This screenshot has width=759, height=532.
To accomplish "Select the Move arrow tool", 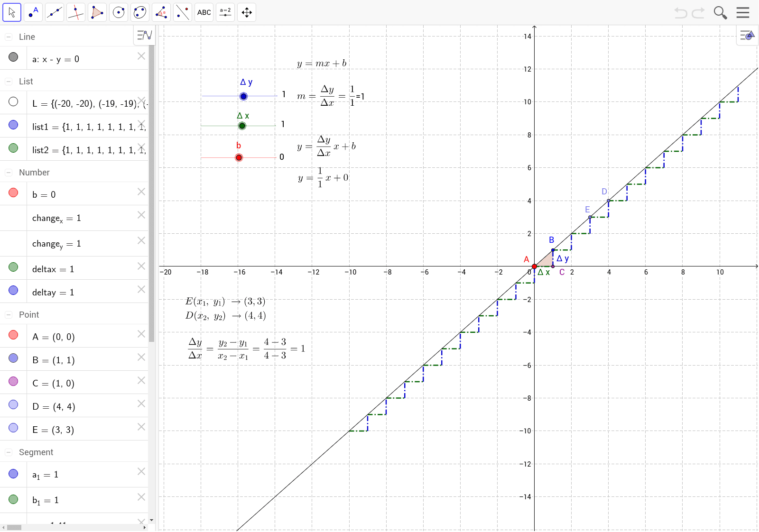I will pyautogui.click(x=12, y=12).
